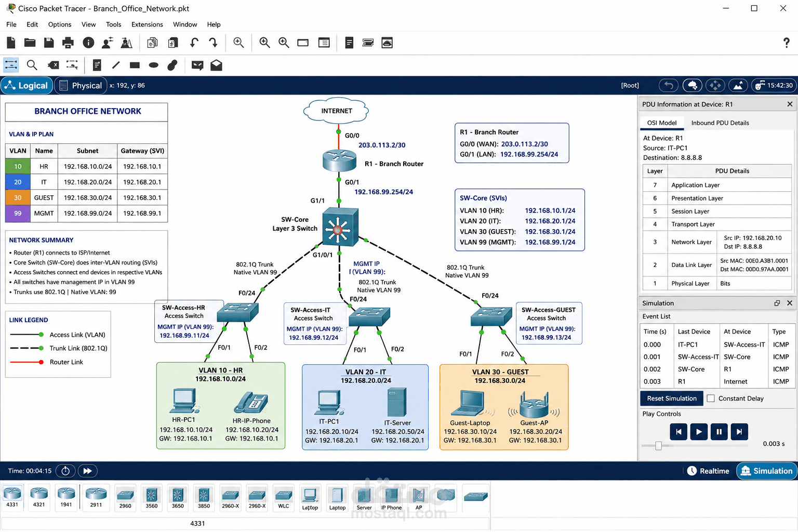Step forward to the next event
This screenshot has height=532, width=798.
[x=739, y=431]
